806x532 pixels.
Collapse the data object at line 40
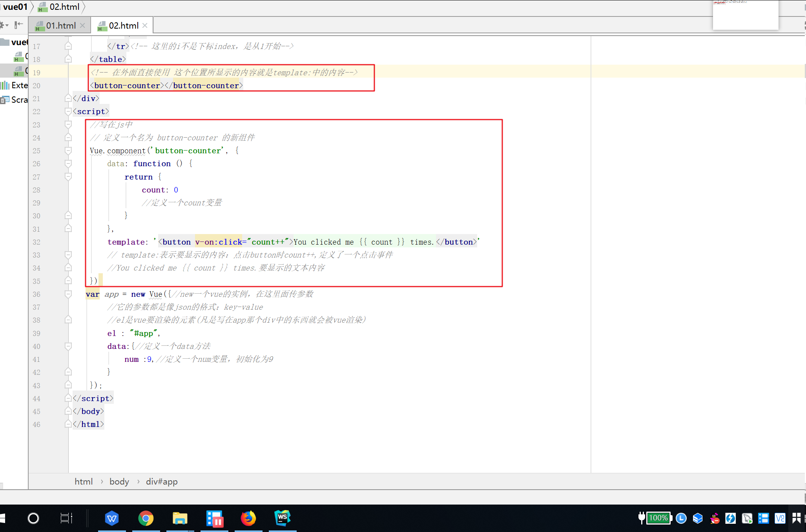tap(68, 346)
